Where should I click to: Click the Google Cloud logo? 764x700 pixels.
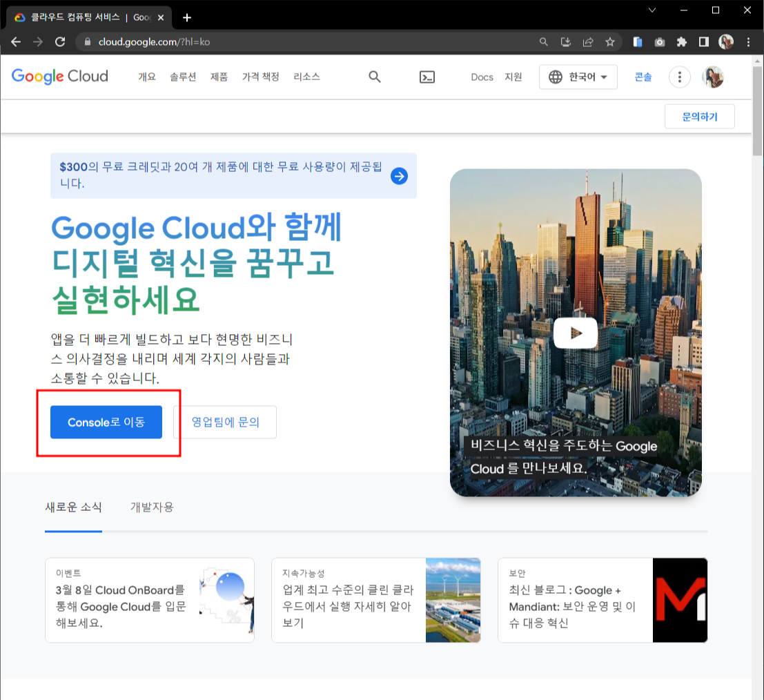60,76
